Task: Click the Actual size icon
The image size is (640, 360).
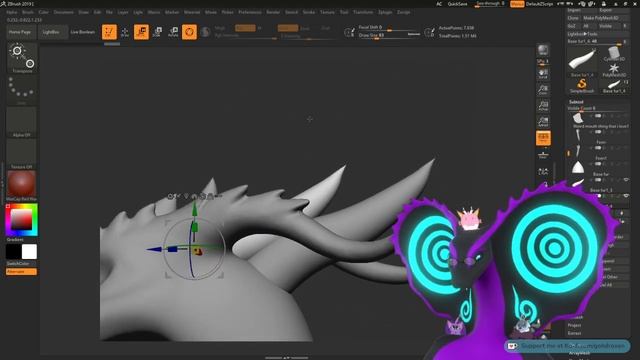Action: coord(543,106)
